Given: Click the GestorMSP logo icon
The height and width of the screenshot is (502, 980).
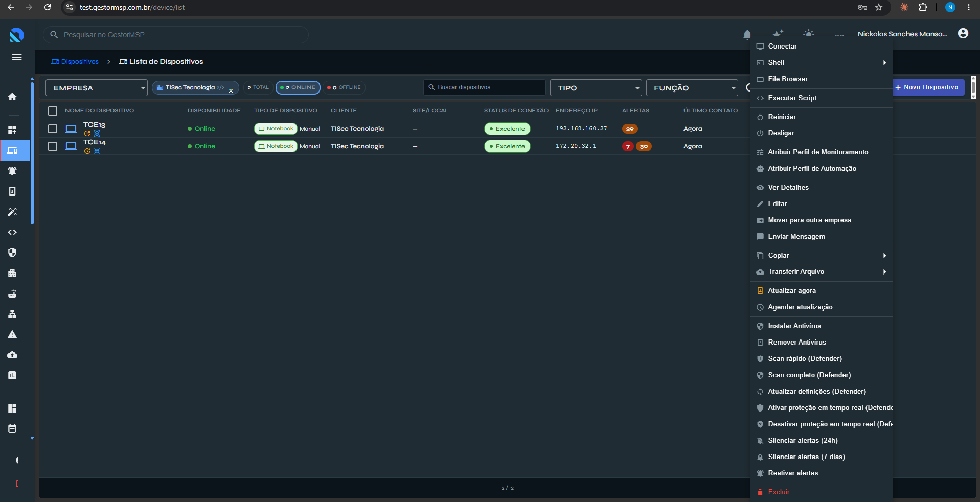Looking at the screenshot, I should point(16,35).
